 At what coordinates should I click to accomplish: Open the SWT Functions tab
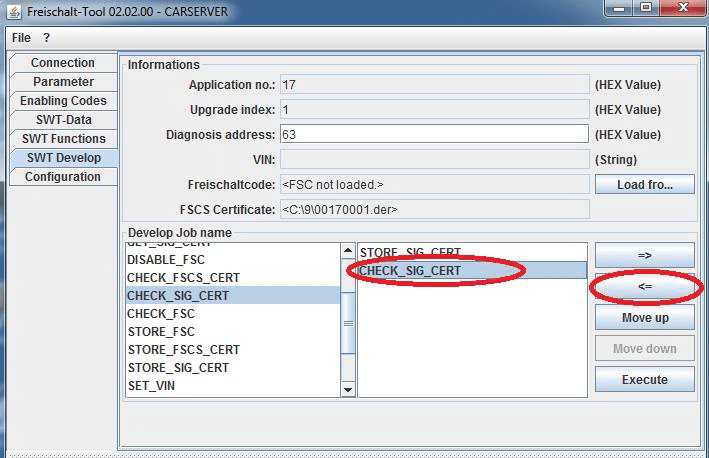[x=62, y=139]
